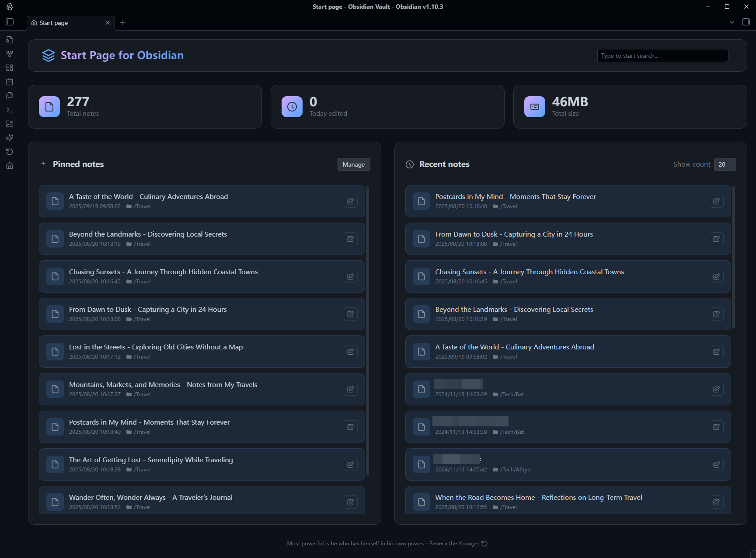This screenshot has height=558, width=756.
Task: Edit pinned 'Mountains, Markets, and Memories' note
Action: [350, 389]
